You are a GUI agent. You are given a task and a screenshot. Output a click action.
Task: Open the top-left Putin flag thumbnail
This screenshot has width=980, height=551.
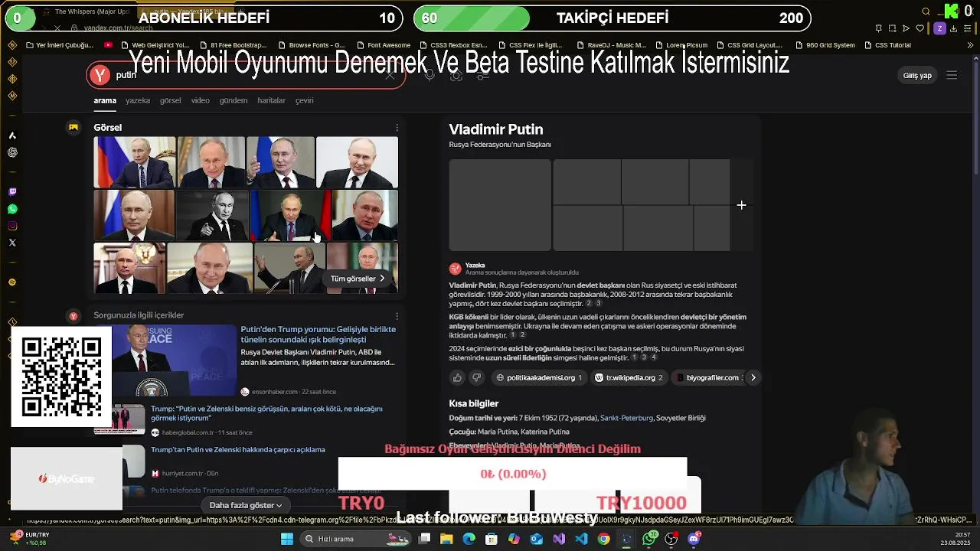[x=135, y=162]
